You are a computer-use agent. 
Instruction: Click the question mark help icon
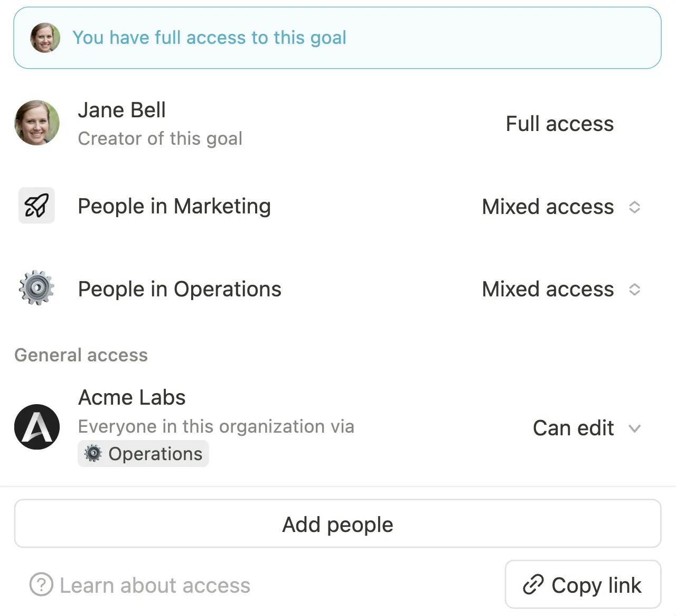[41, 585]
